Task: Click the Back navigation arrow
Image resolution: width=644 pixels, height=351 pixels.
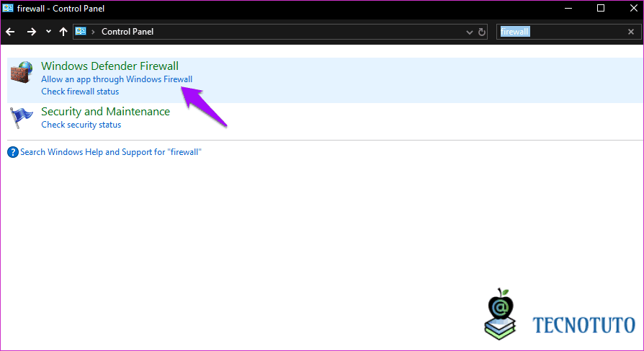Action: 10,32
